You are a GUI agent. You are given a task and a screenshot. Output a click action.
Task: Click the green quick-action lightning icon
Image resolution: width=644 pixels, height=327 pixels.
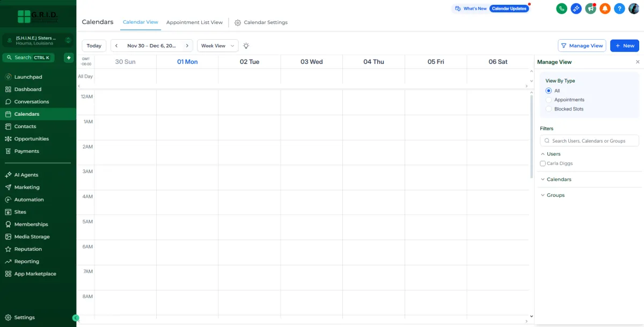click(69, 57)
